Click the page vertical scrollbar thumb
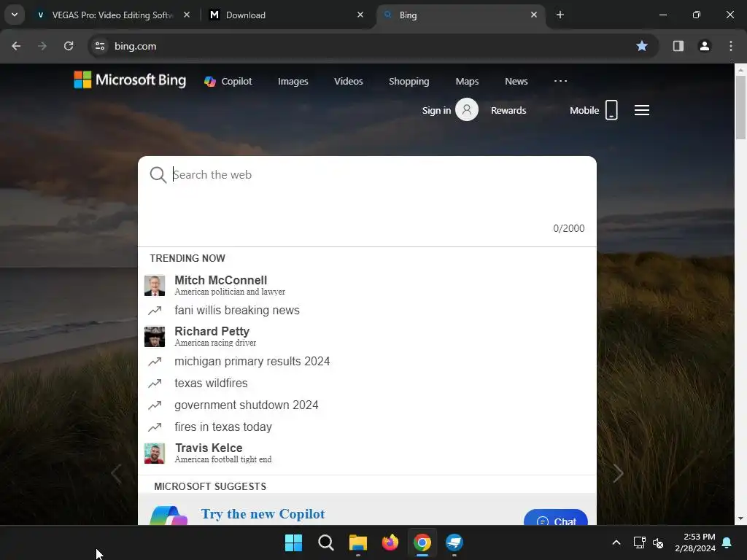This screenshot has height=560, width=747. coord(740,107)
